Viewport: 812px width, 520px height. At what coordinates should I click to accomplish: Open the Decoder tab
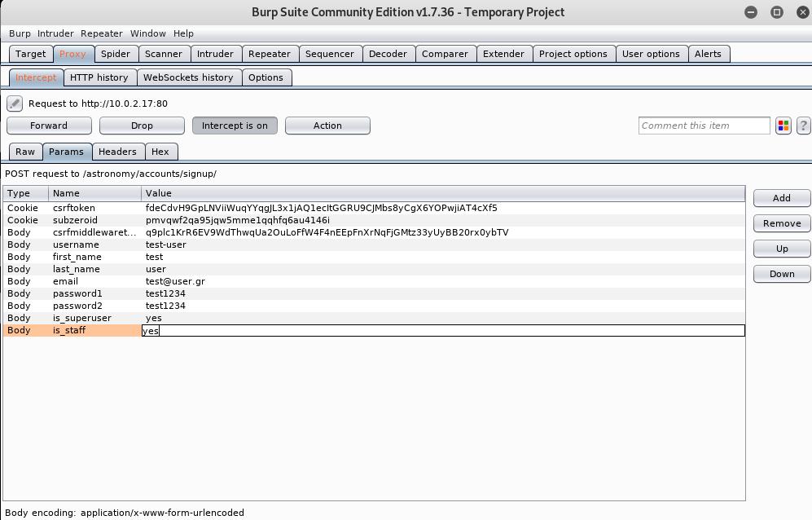(x=388, y=54)
